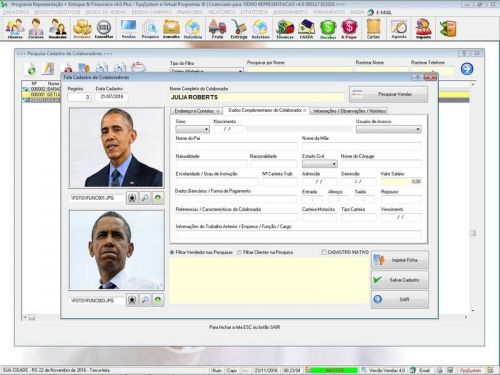Click the Naturalidade field
This screenshot has width=500, height=375.
click(x=212, y=164)
